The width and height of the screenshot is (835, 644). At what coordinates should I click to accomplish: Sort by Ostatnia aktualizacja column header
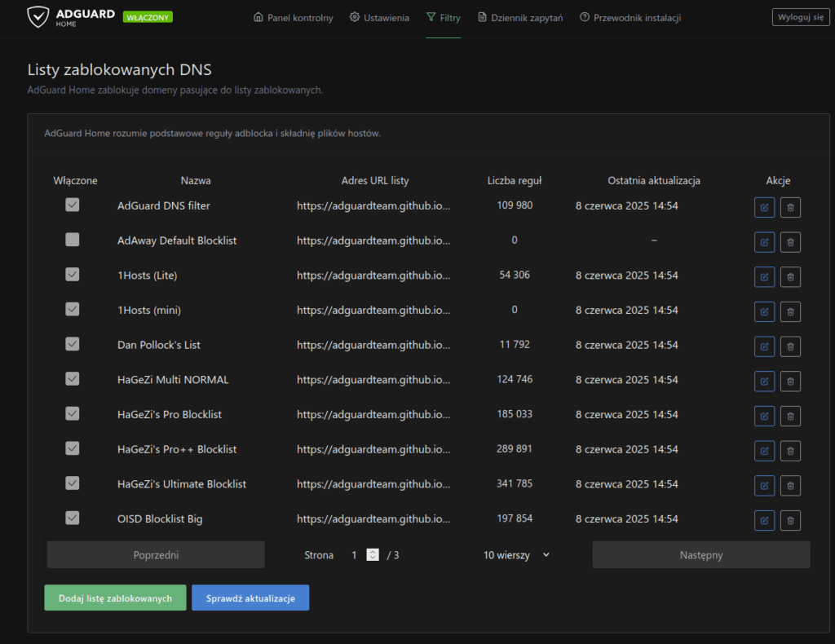click(x=654, y=180)
